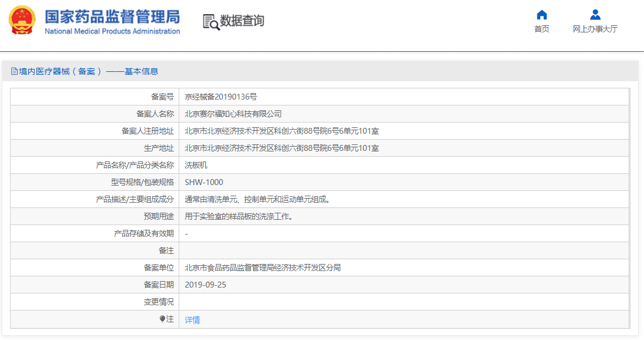Click National Medical Products Administration subtitle
Viewport: 644px width, 340px height.
[112, 31]
